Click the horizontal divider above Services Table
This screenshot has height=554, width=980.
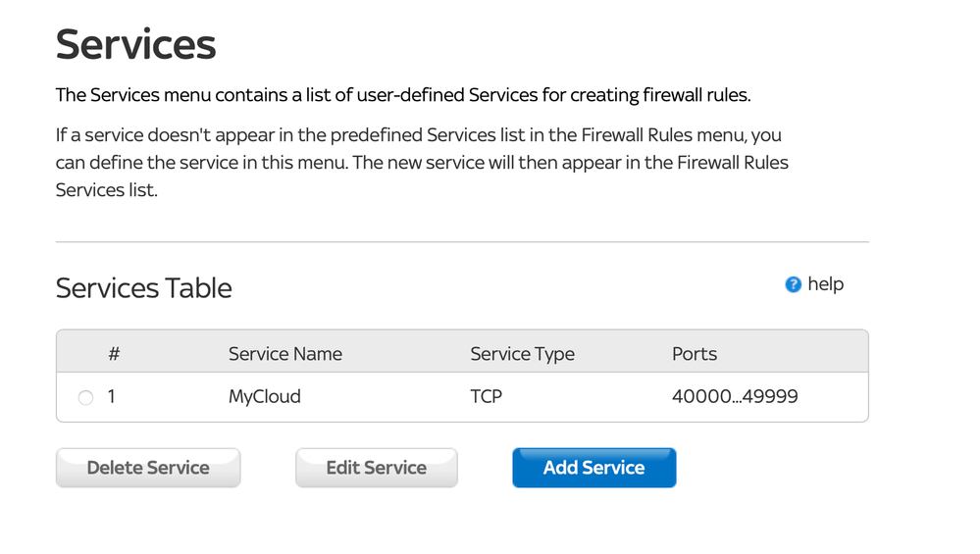click(462, 241)
